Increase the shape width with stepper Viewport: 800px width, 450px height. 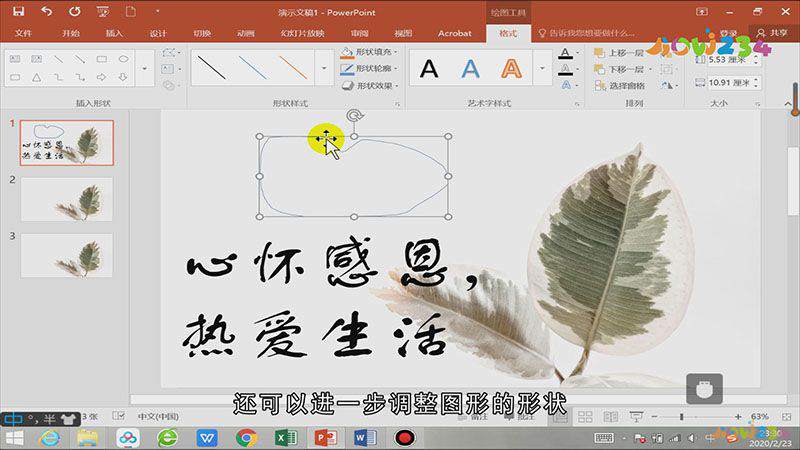click(756, 79)
